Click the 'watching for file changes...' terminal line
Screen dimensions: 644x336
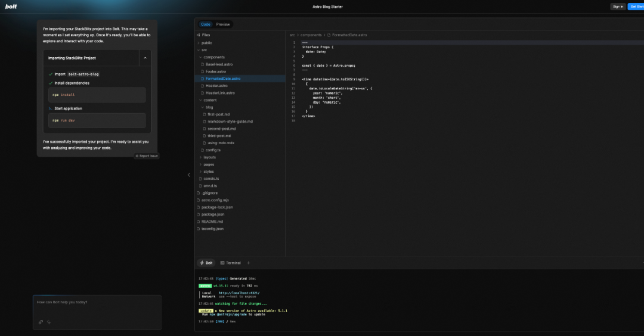point(241,304)
